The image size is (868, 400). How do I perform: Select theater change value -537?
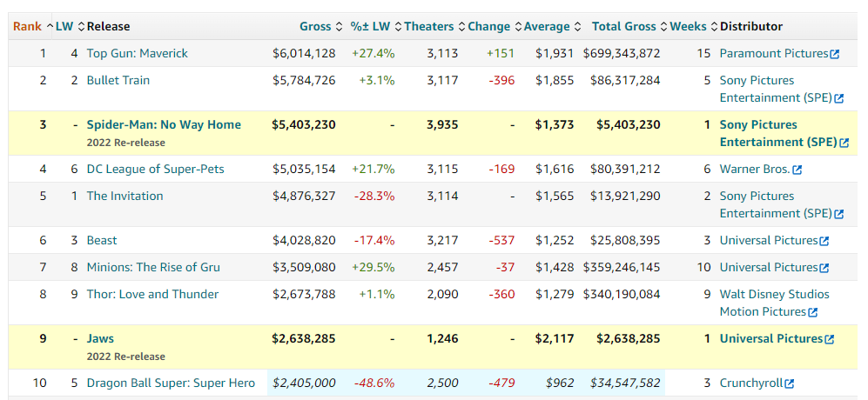pyautogui.click(x=501, y=241)
